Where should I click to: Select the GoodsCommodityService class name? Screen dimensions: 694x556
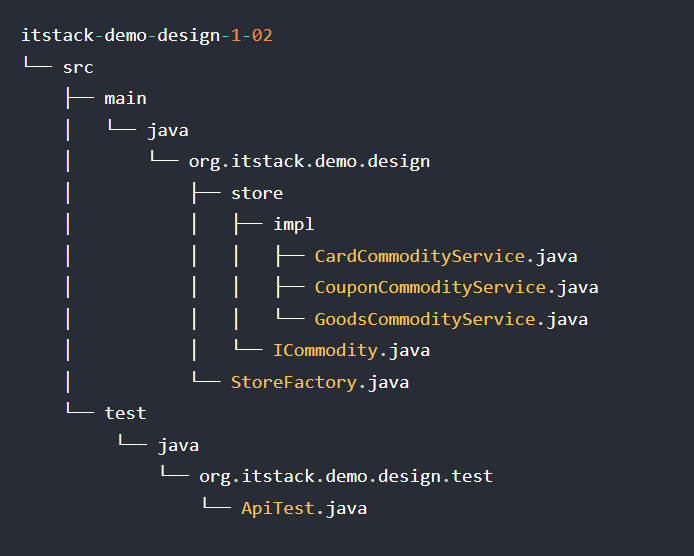(425, 320)
